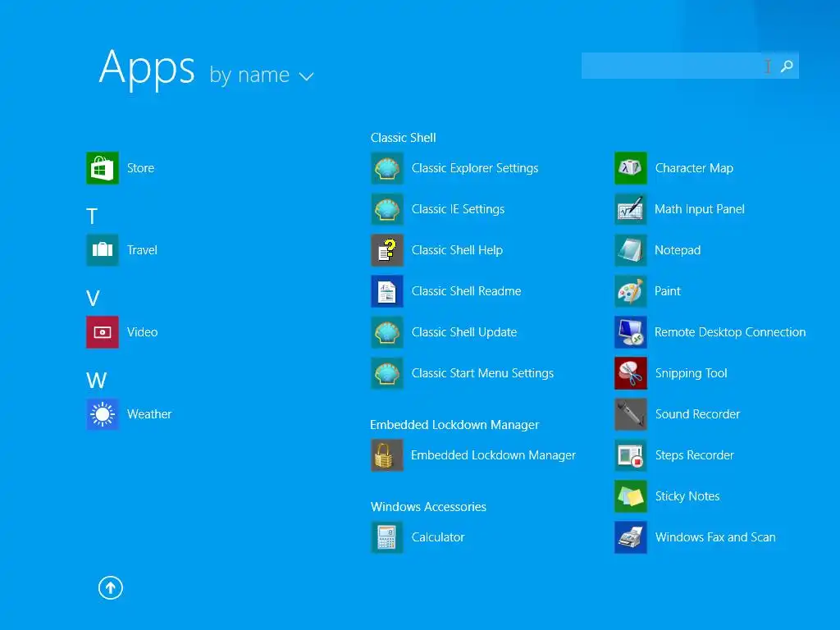Click the 'Notepad' label text
This screenshot has height=630, width=840.
678,250
